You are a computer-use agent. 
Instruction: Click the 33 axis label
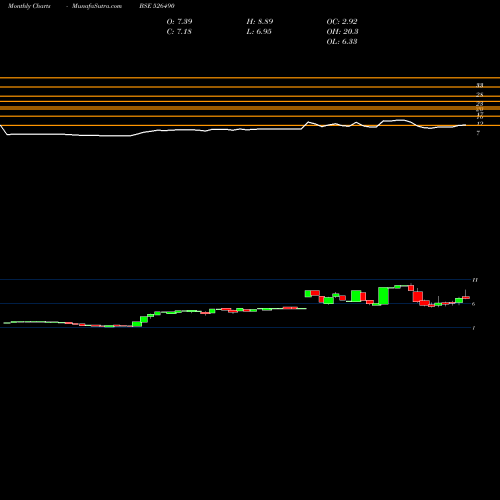tap(479, 86)
